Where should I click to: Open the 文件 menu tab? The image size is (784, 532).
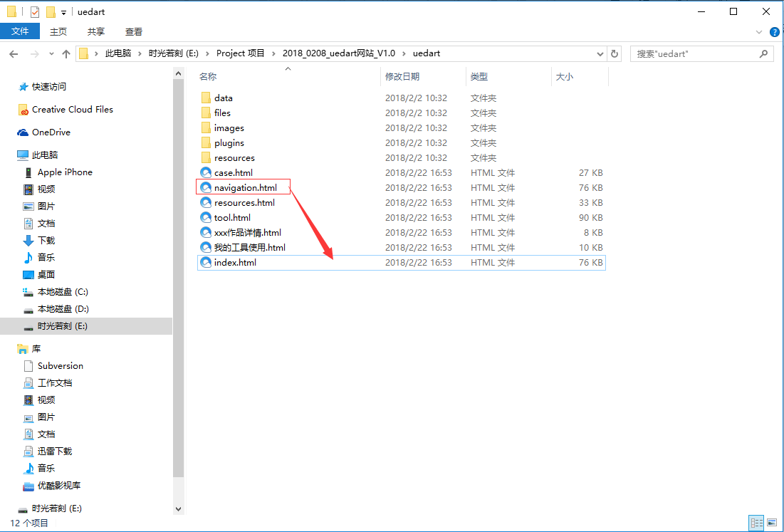click(x=20, y=31)
